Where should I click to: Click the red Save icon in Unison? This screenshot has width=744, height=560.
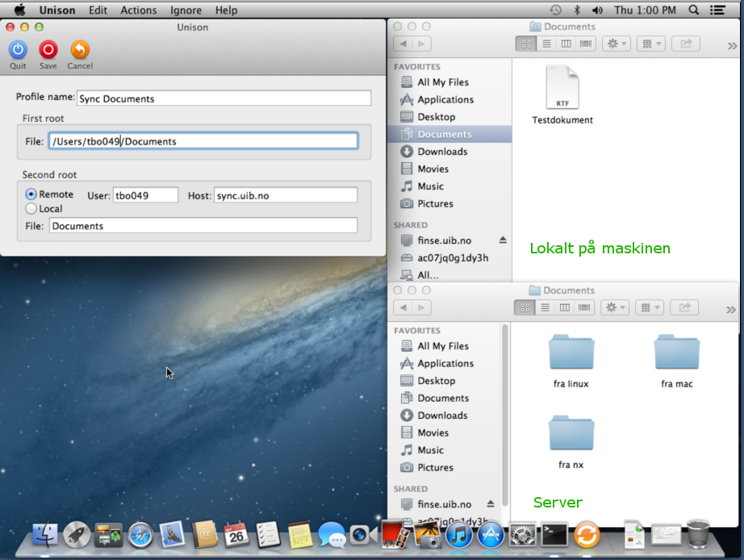(48, 50)
